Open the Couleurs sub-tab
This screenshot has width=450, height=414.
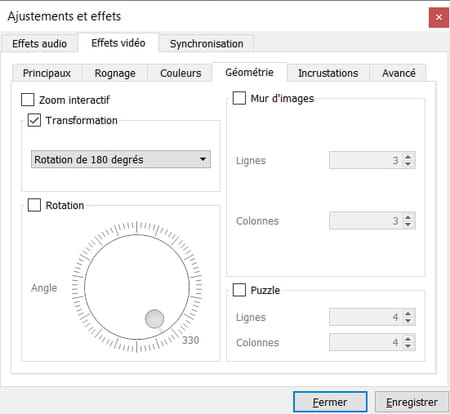pyautogui.click(x=181, y=73)
